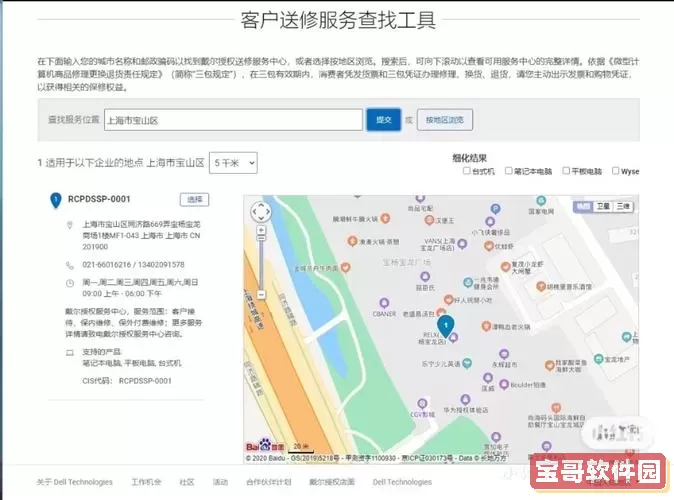
Task: Tick the 台式机 filter checkbox
Action: pos(466,171)
